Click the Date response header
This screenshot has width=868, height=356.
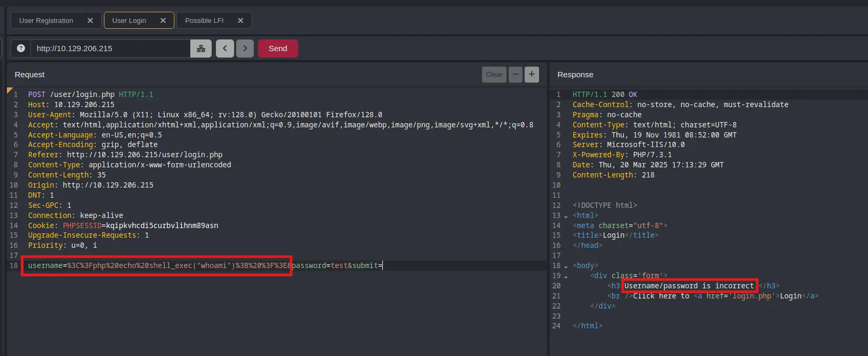648,165
